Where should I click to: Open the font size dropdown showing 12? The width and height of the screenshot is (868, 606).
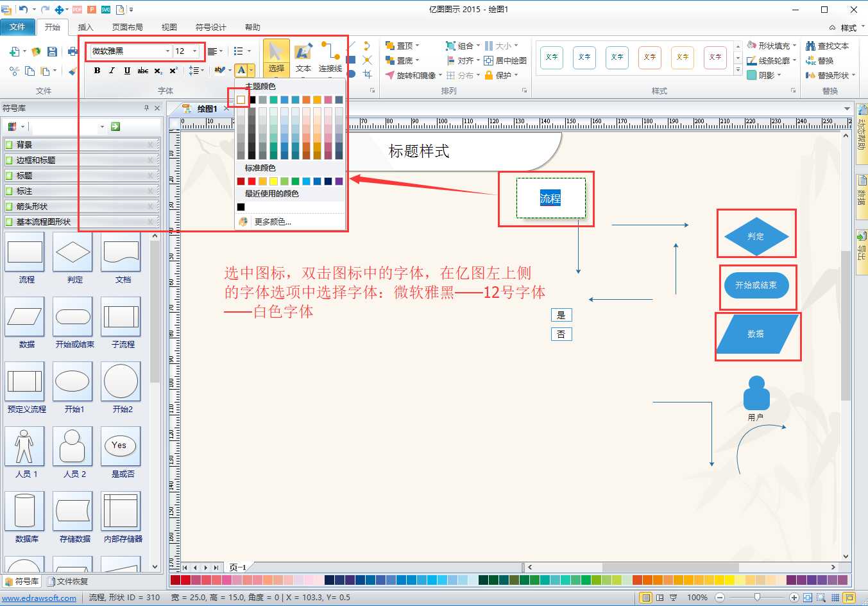[x=194, y=51]
